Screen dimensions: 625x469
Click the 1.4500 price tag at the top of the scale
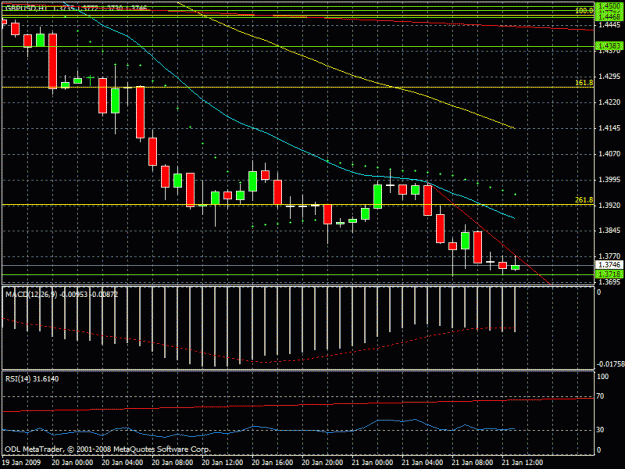coord(609,6)
